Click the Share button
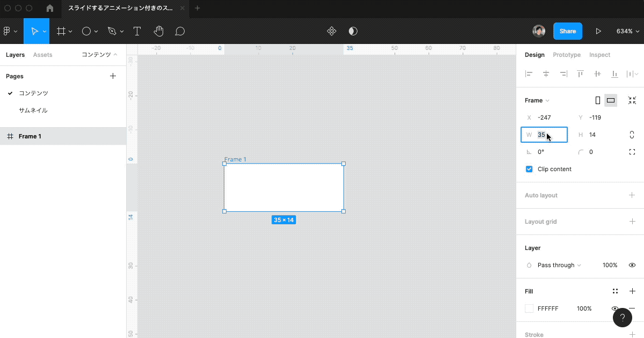644x338 pixels. pos(568,31)
